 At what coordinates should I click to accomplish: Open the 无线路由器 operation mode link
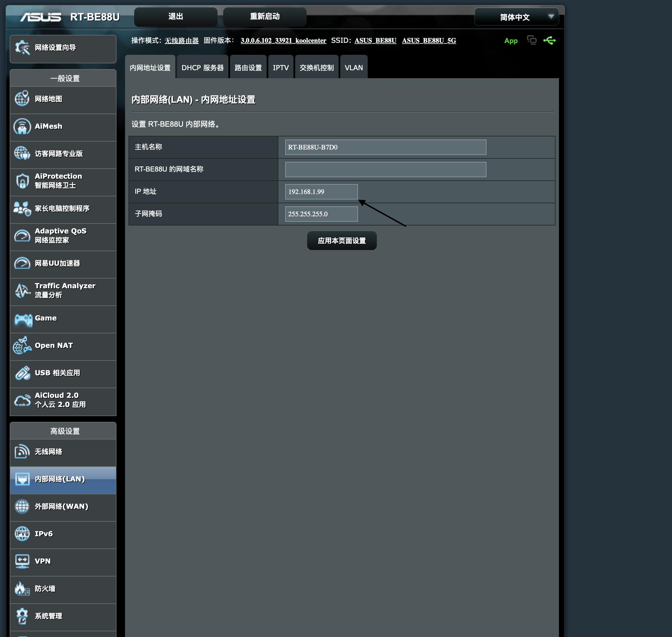[182, 41]
